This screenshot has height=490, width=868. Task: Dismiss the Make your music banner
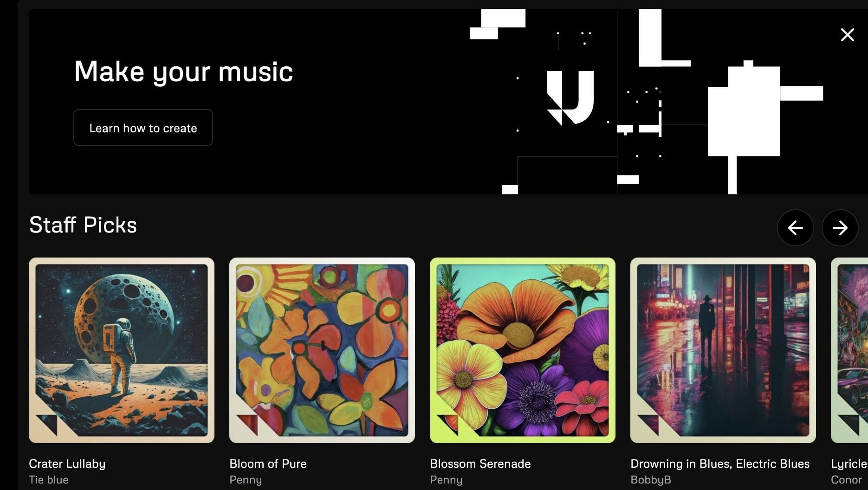click(x=847, y=35)
